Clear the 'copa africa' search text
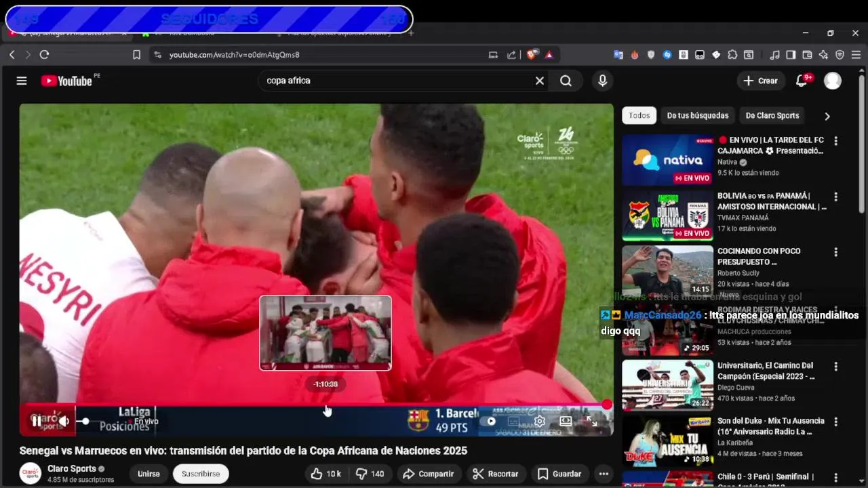 point(540,81)
